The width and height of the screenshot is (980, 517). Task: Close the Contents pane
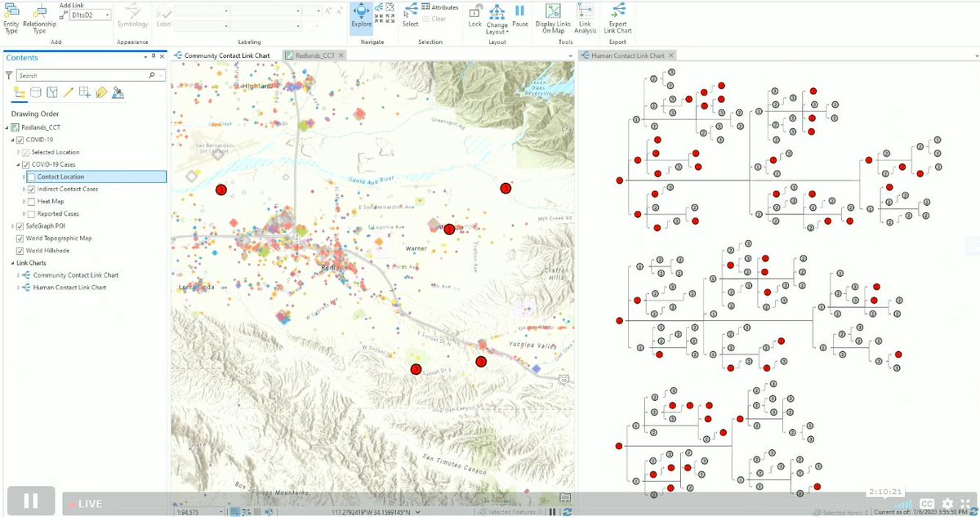(162, 57)
